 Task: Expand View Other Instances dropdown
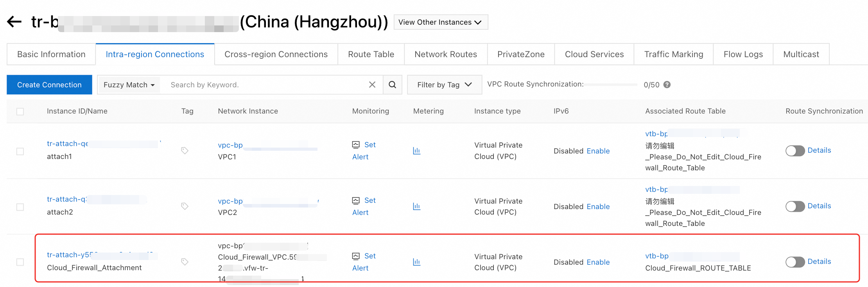pyautogui.click(x=440, y=22)
